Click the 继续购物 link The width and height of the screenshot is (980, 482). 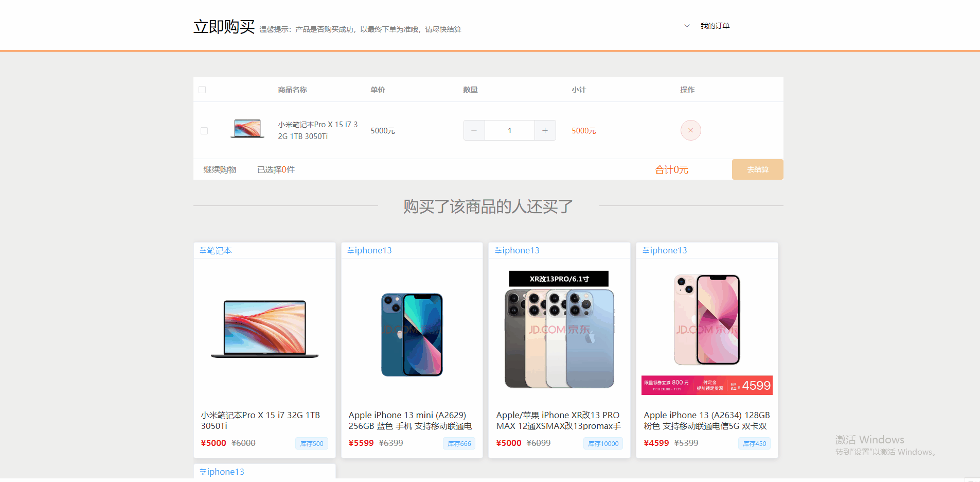pos(220,169)
